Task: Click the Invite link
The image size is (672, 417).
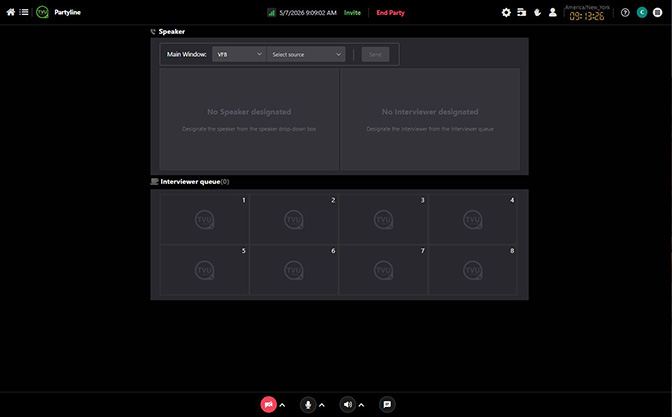Action: click(352, 13)
